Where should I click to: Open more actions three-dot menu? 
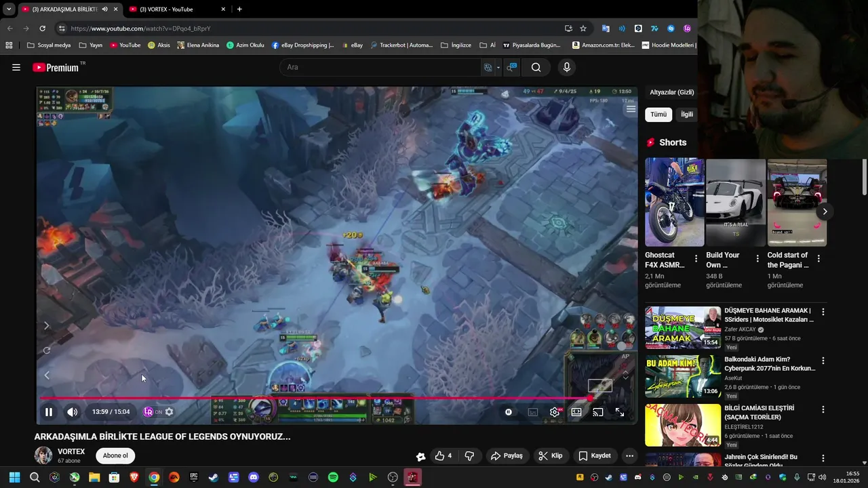630,455
